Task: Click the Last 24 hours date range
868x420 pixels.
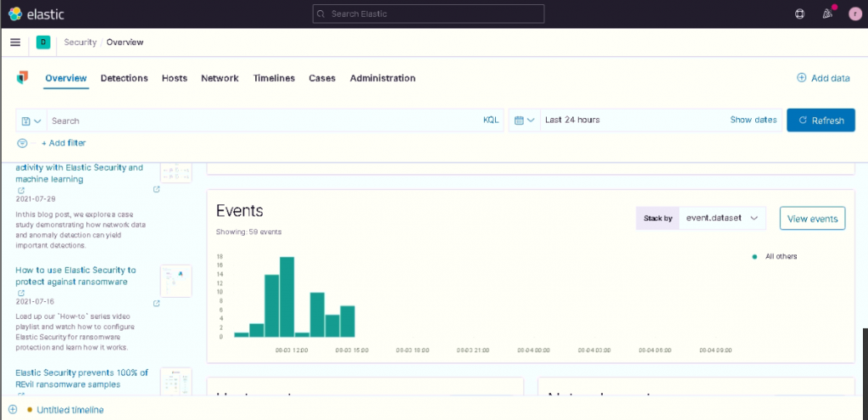Action: click(x=572, y=120)
